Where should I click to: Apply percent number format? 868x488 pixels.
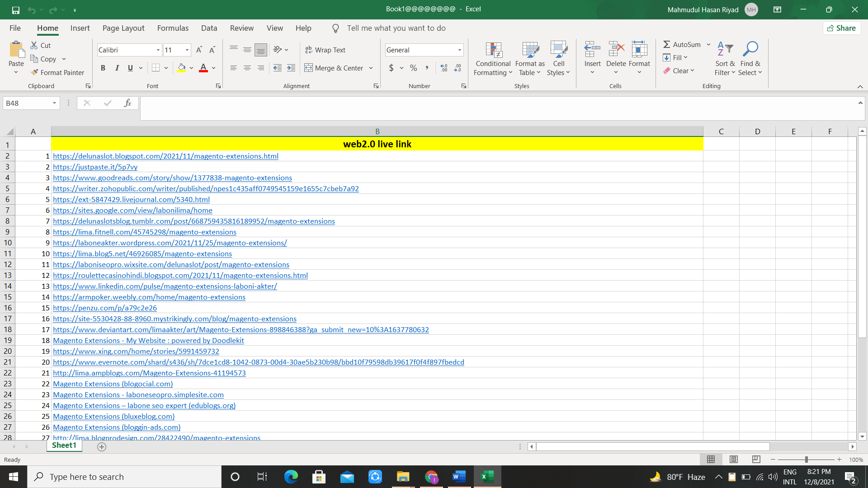point(413,68)
